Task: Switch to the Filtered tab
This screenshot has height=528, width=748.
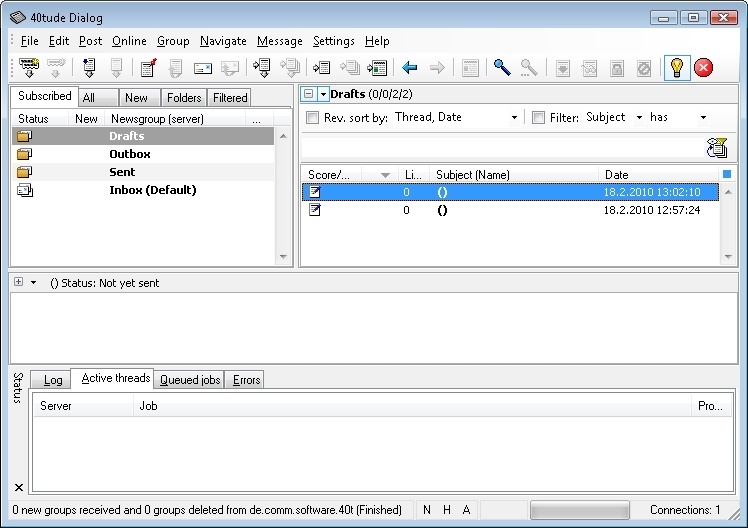Action: tap(230, 98)
